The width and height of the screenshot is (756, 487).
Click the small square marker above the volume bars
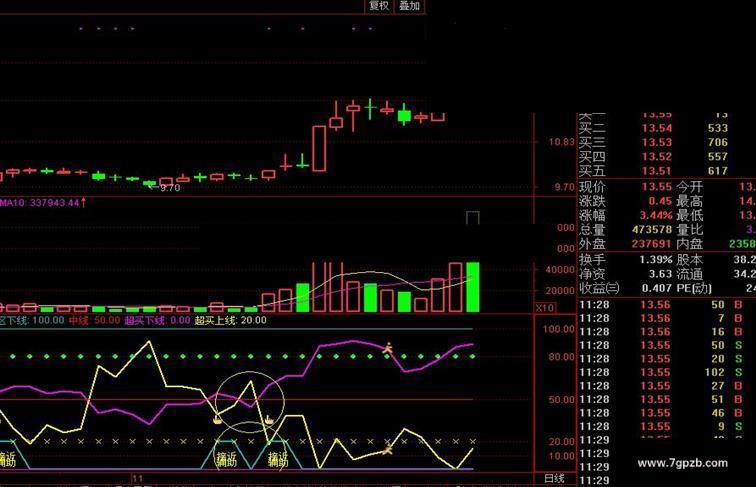(472, 217)
